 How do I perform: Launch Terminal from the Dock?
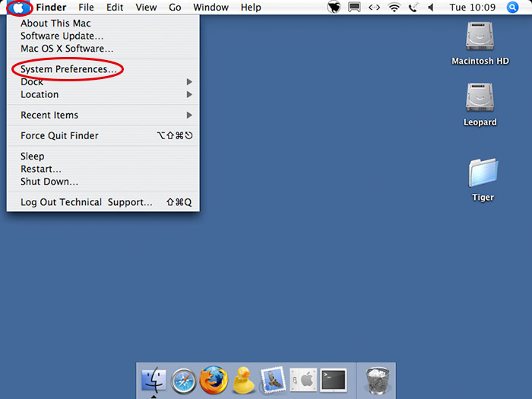334,380
